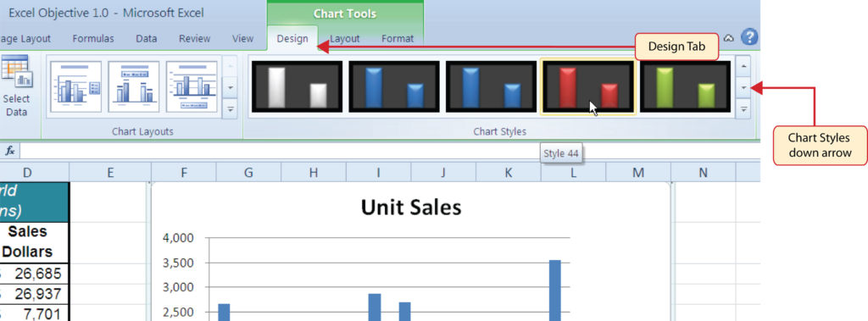Viewport: 868px width, 321px height.
Task: Click the minimize ribbon caret icon
Action: click(x=729, y=38)
